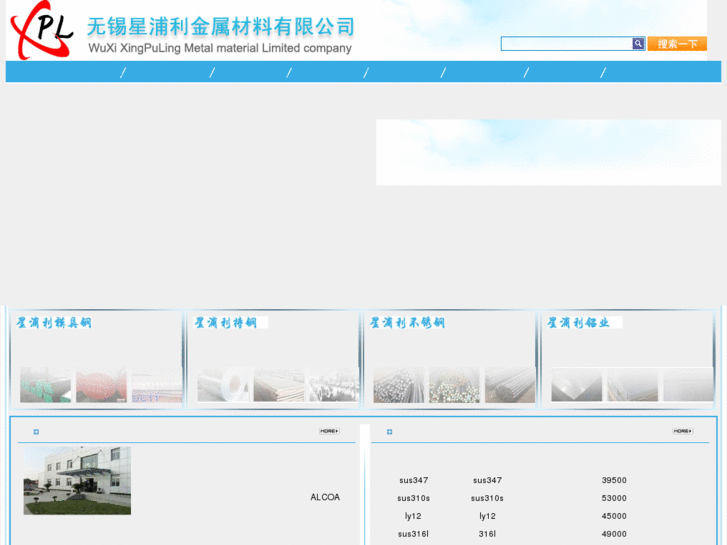Click the ALCOA text
The height and width of the screenshot is (545, 727).
point(325,497)
